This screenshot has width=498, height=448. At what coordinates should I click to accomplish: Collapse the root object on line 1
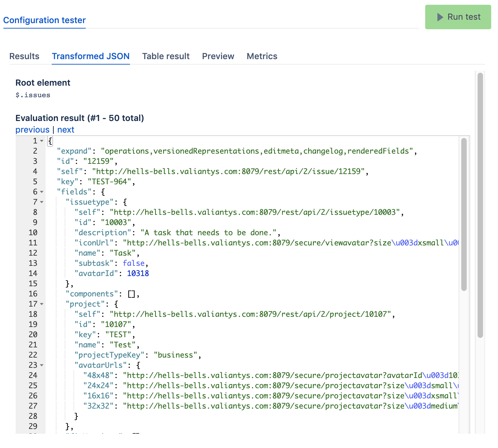42,141
